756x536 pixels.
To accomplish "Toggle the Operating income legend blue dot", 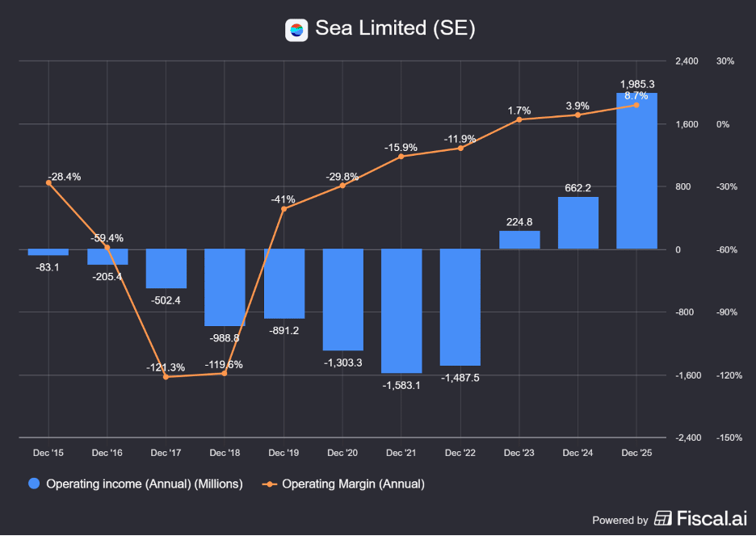I will click(34, 484).
